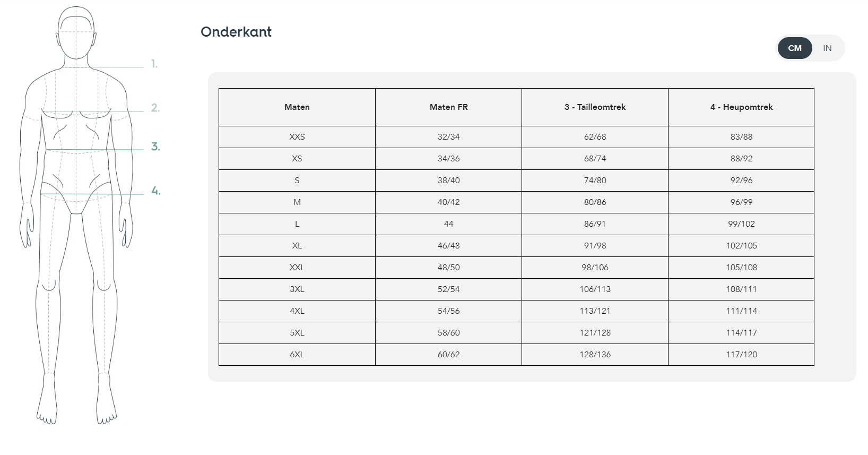Image resolution: width=868 pixels, height=455 pixels.
Task: Click measurement marker 3 for waist
Action: coord(155,147)
